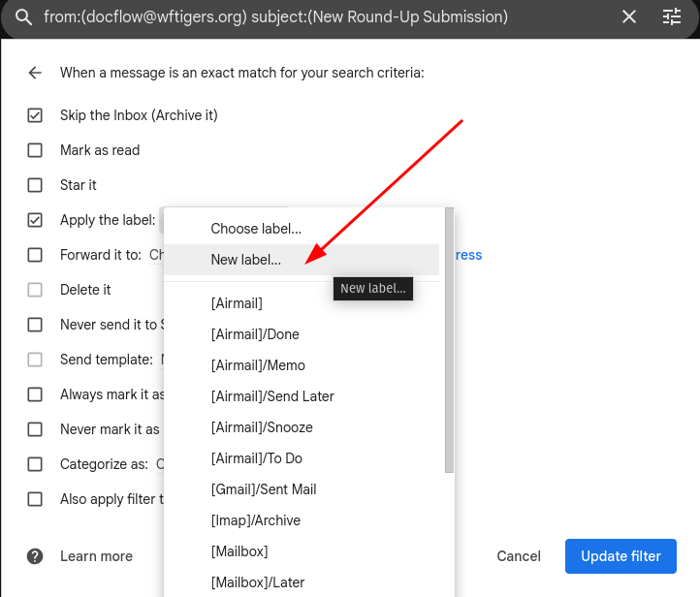Select the [Imap]/Archive label

point(302,520)
